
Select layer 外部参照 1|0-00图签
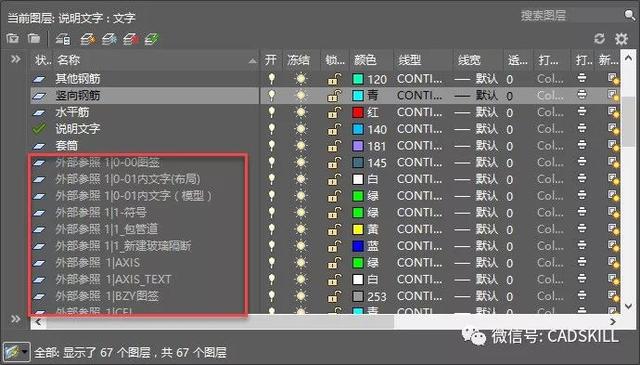(107, 162)
